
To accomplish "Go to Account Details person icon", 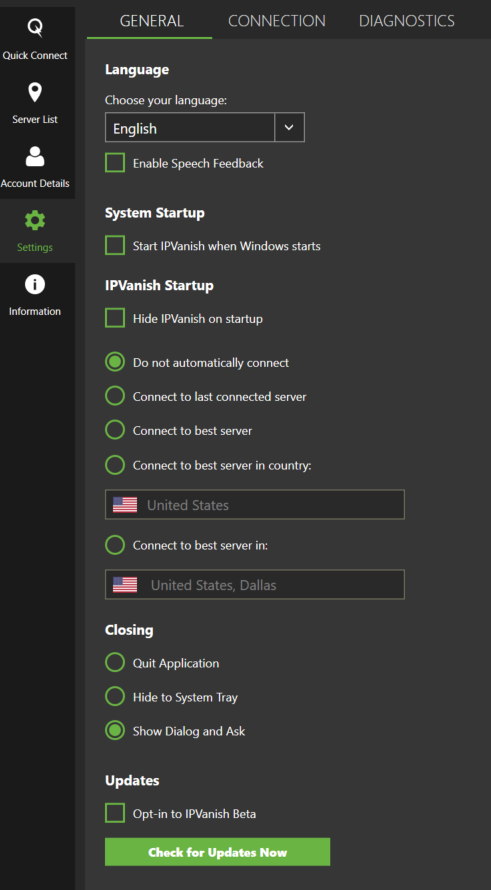I will point(35,157).
